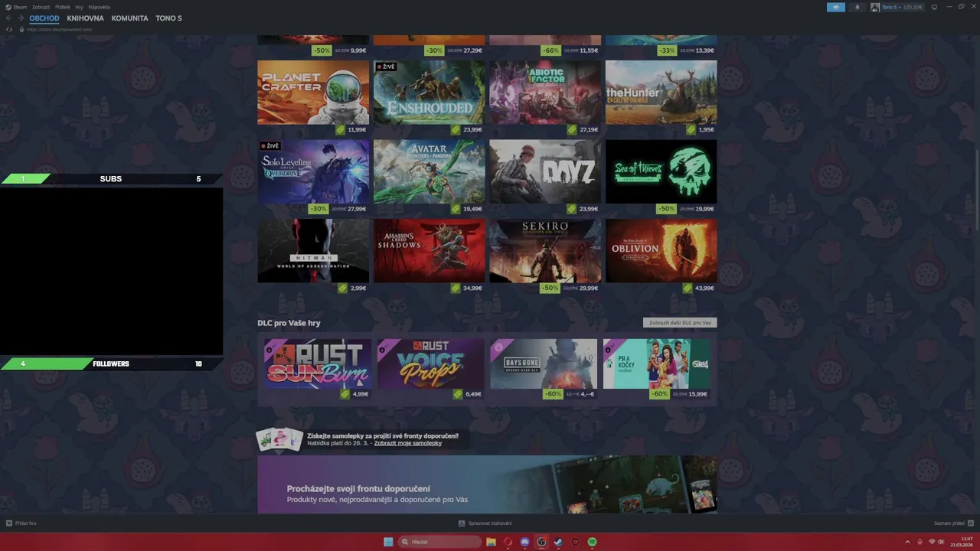Screen dimensions: 980x551
Task: Click 'Zobrazit další DLC pro Vás' button
Action: [680, 323]
